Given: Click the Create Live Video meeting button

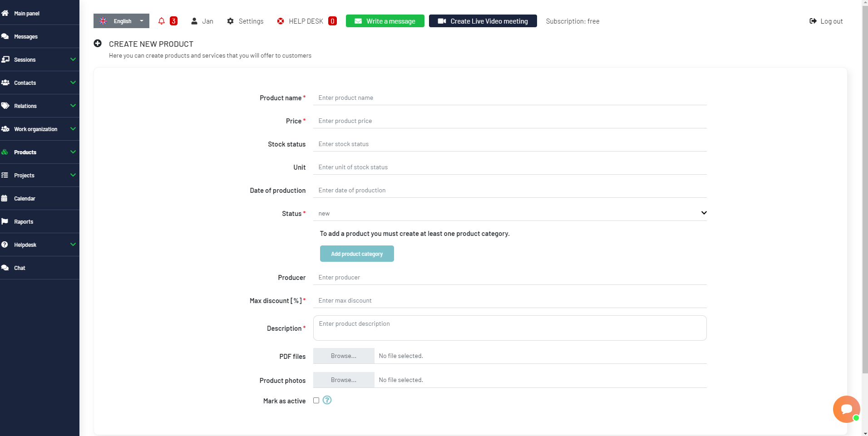Looking at the screenshot, I should coord(483,21).
